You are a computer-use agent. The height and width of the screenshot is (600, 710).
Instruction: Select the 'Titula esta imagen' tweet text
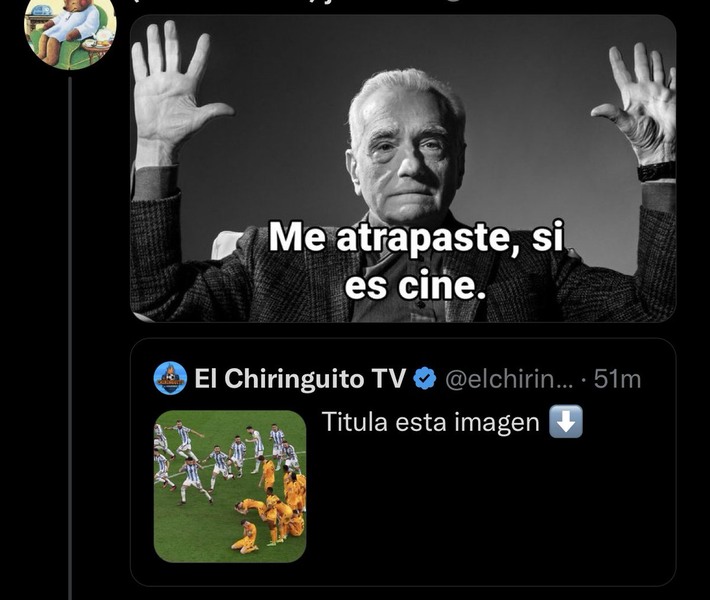(x=430, y=422)
